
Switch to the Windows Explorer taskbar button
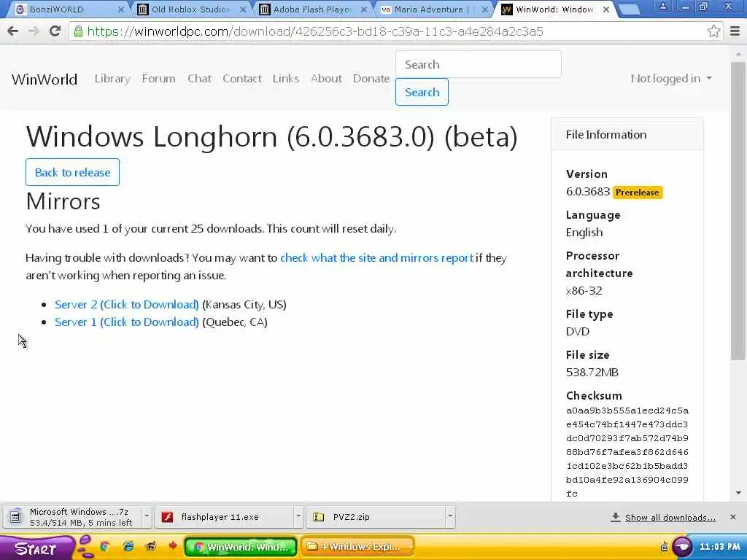pos(357,547)
